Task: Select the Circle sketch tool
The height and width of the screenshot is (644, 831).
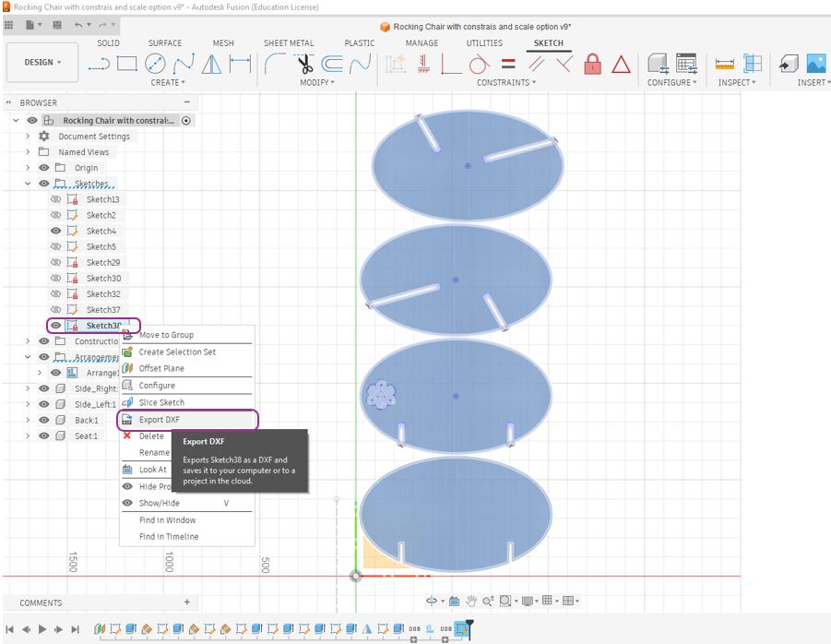Action: pos(155,64)
